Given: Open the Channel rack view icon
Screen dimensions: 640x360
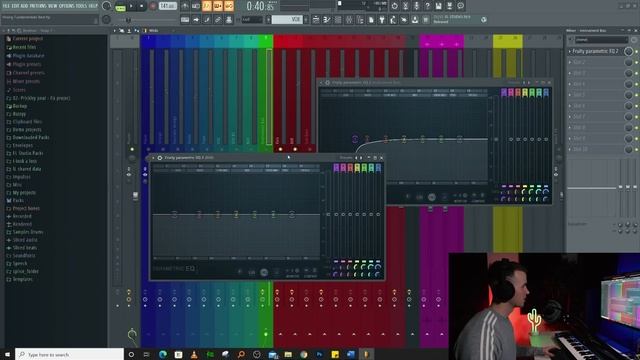Looking at the screenshot, I should [338, 20].
